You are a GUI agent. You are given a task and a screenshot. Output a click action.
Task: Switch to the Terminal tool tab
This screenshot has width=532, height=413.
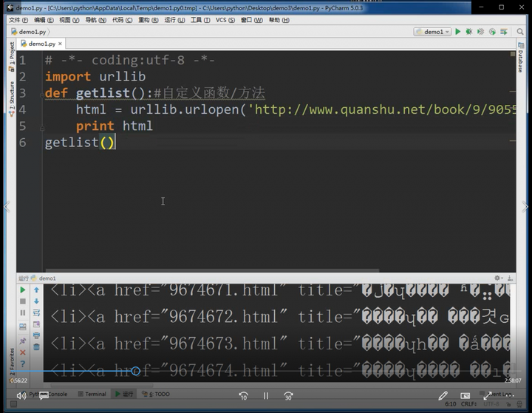(x=92, y=394)
